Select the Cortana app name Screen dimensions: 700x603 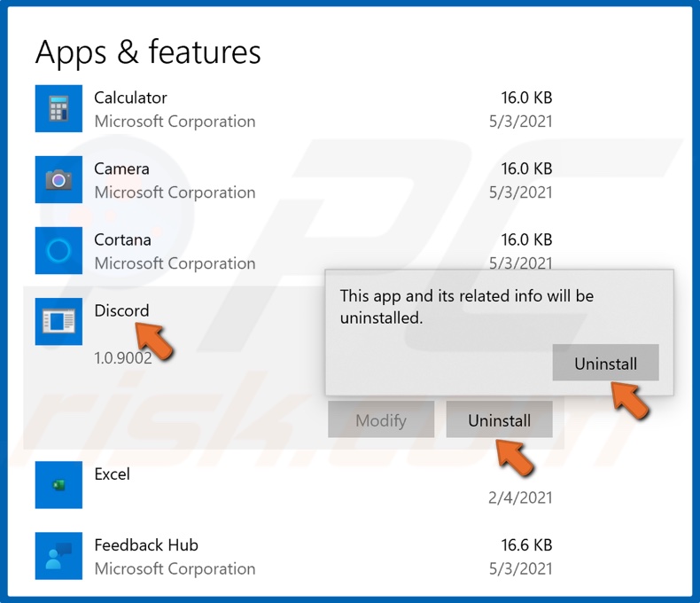(122, 239)
